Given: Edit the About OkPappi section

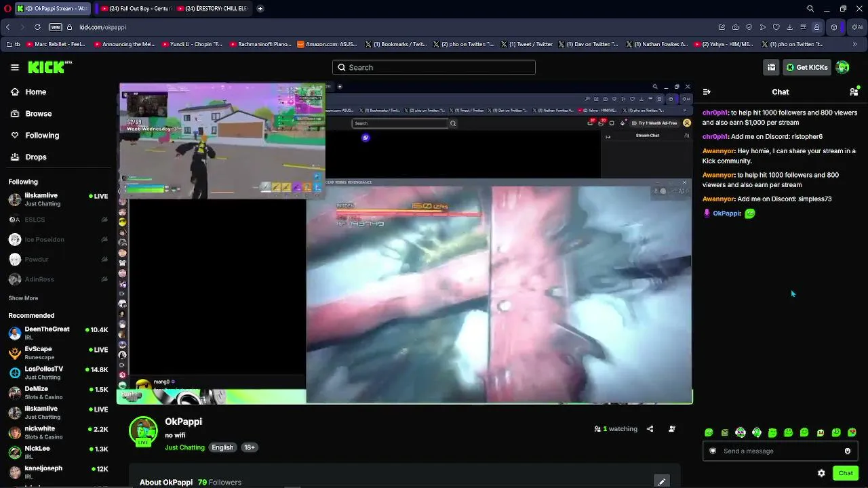Looking at the screenshot, I should click(662, 482).
